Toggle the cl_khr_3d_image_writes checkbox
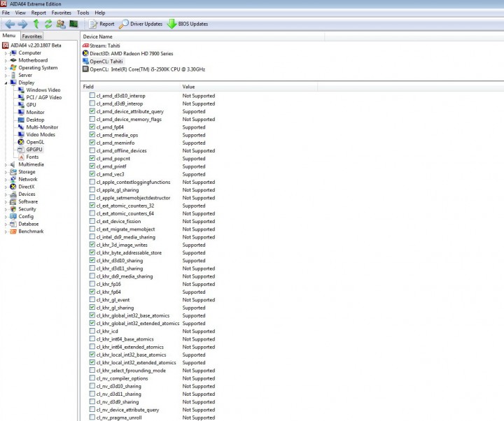Screen dimensions: 504x421 point(92,244)
